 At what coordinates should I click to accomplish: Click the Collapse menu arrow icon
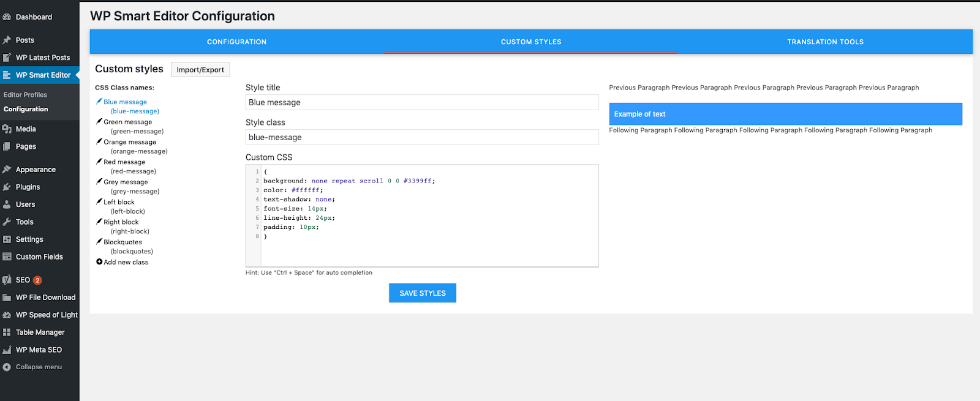pos(7,367)
